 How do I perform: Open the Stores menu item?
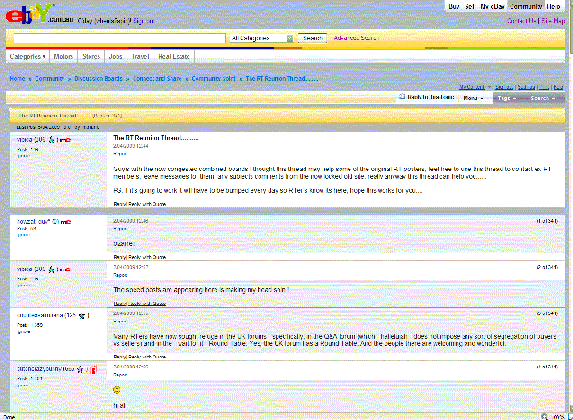[x=91, y=56]
